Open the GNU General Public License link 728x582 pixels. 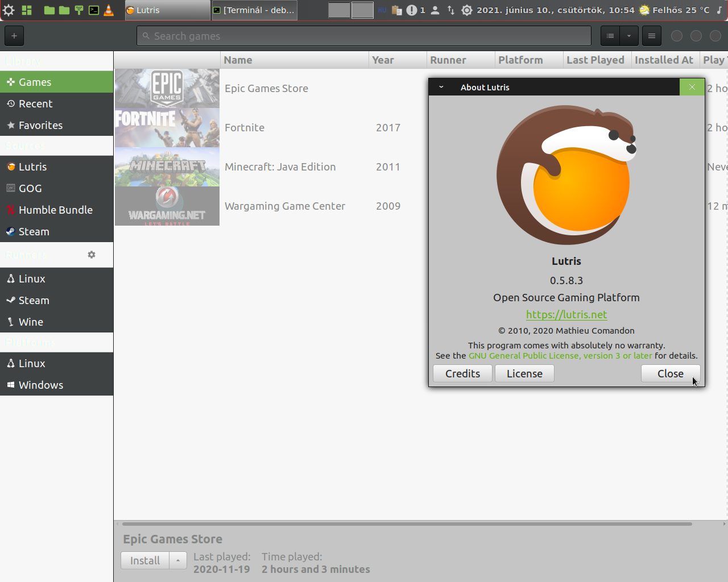tap(560, 355)
